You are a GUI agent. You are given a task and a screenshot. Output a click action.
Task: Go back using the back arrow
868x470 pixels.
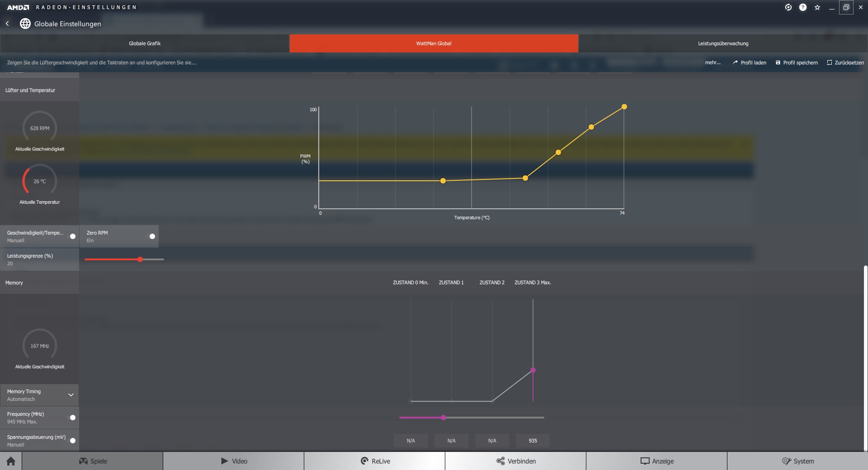[x=7, y=23]
